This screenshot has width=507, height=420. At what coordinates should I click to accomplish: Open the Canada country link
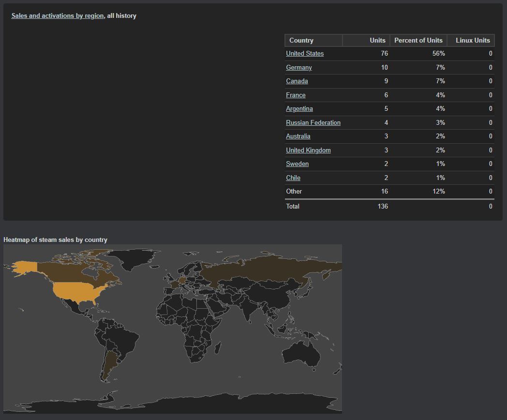[297, 81]
